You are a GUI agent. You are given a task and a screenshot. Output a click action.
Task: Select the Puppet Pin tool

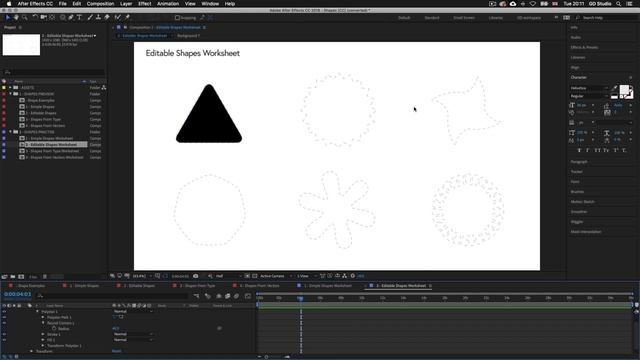tap(127, 18)
